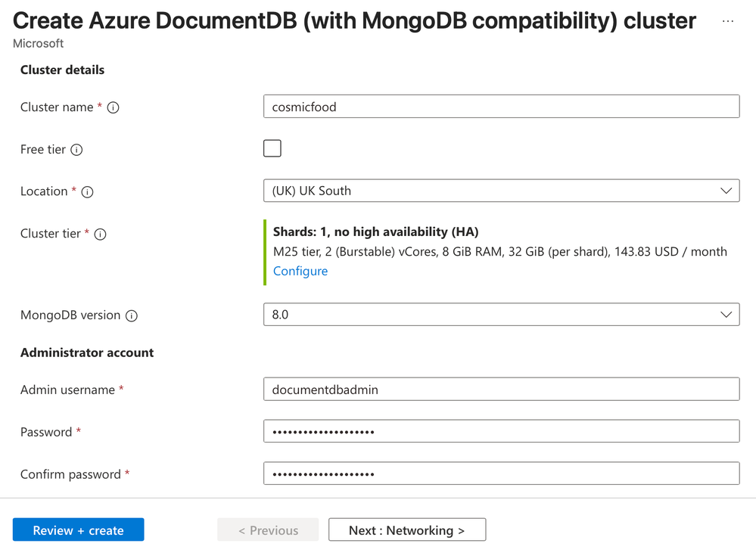Click the Configure cluster tier link

click(300, 271)
